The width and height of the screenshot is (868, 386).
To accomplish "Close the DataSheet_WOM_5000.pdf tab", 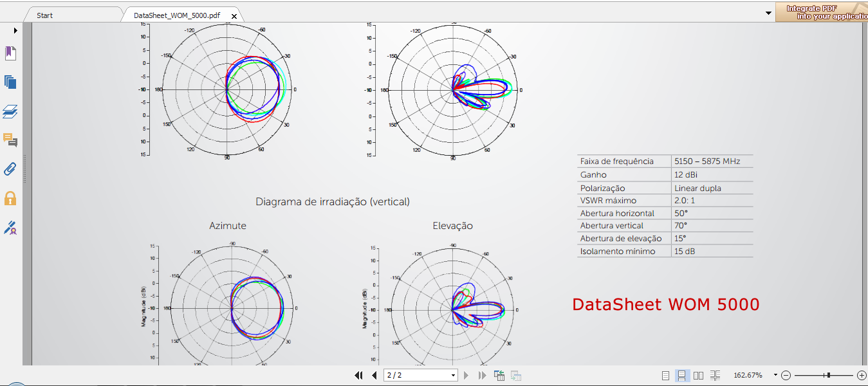I will point(234,16).
